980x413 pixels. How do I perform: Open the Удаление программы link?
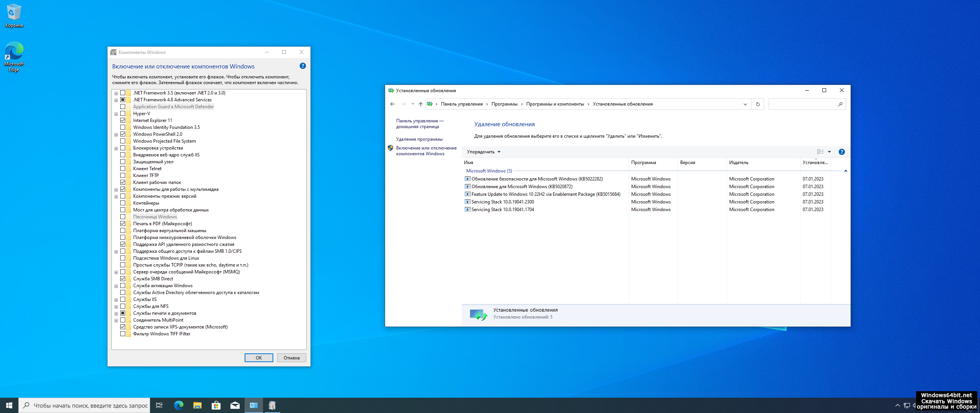pos(419,139)
